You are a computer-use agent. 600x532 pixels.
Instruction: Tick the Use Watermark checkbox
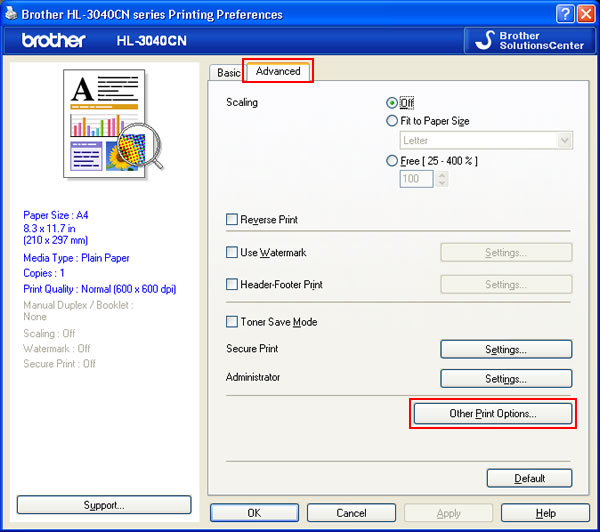point(232,253)
